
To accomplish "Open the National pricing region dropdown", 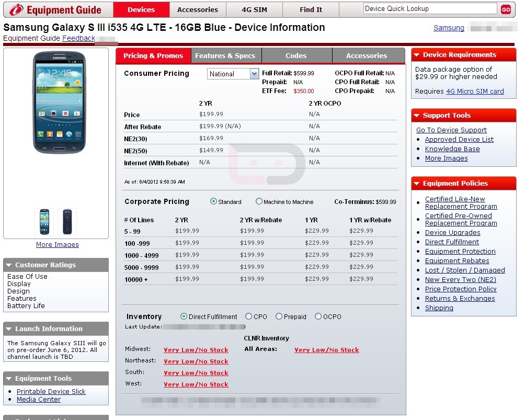I will pyautogui.click(x=254, y=74).
